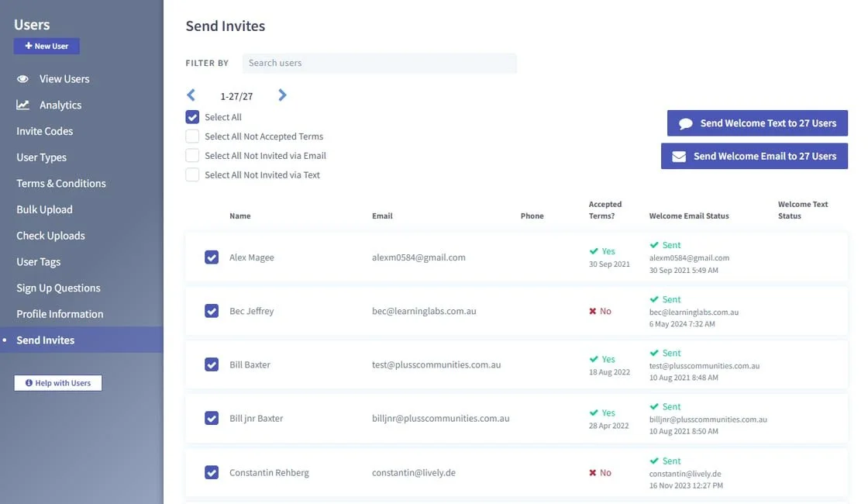Image resolution: width=868 pixels, height=504 pixels.
Task: Click the red X beside Bec Jeffrey's terms status
Action: 594,311
